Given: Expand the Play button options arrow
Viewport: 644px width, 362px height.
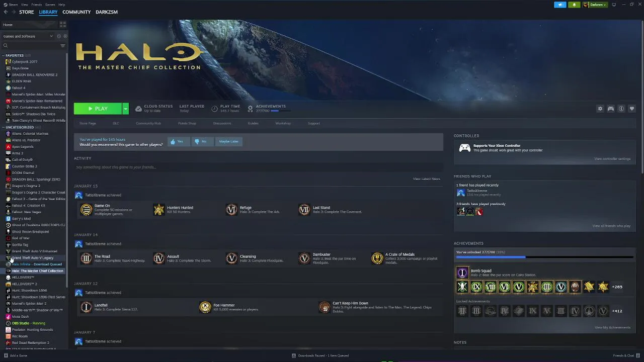Looking at the screenshot, I should click(125, 109).
